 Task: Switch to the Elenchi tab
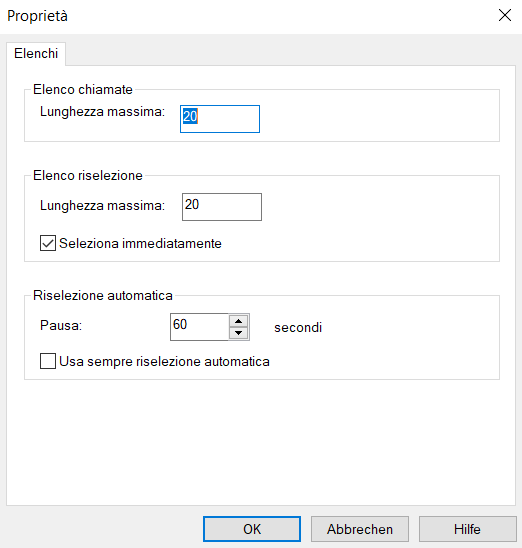pyautogui.click(x=36, y=54)
